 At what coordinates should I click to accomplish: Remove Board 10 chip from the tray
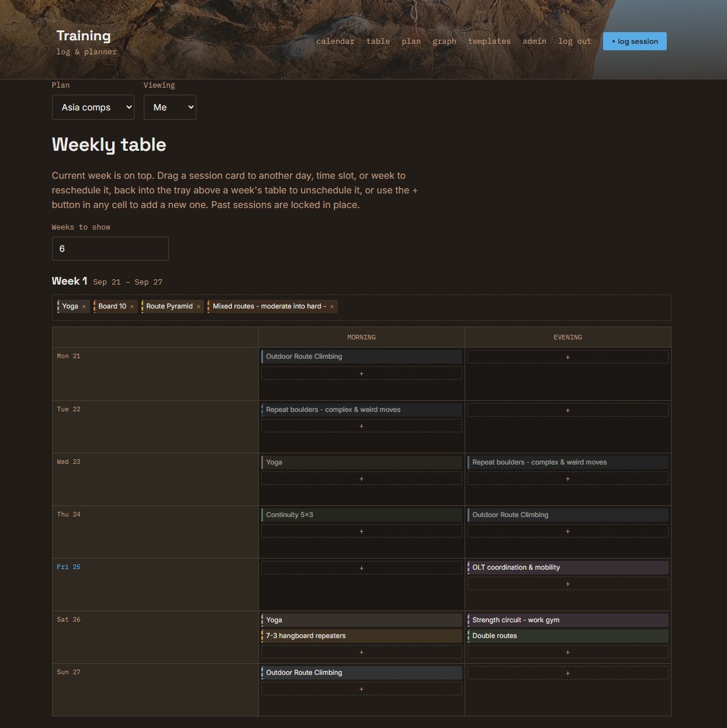click(132, 307)
